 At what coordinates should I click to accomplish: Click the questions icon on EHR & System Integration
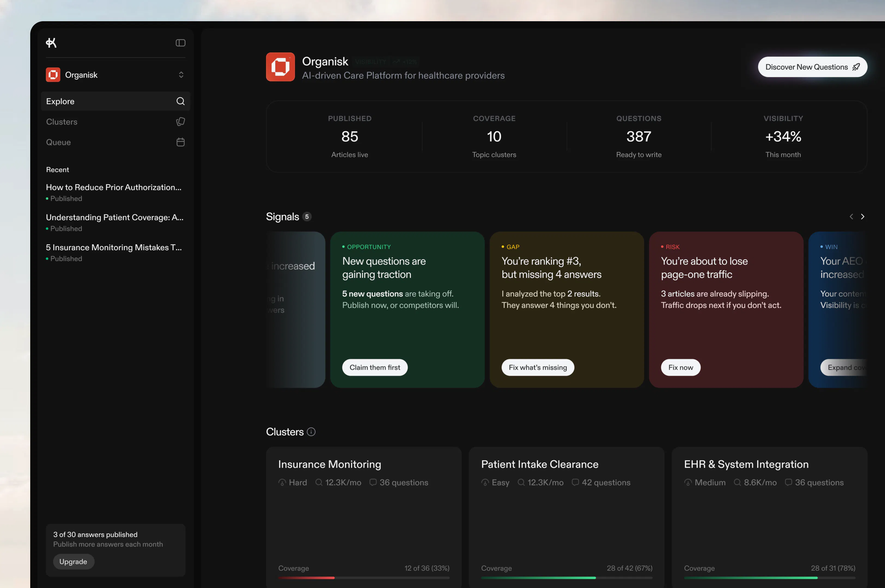tap(789, 482)
